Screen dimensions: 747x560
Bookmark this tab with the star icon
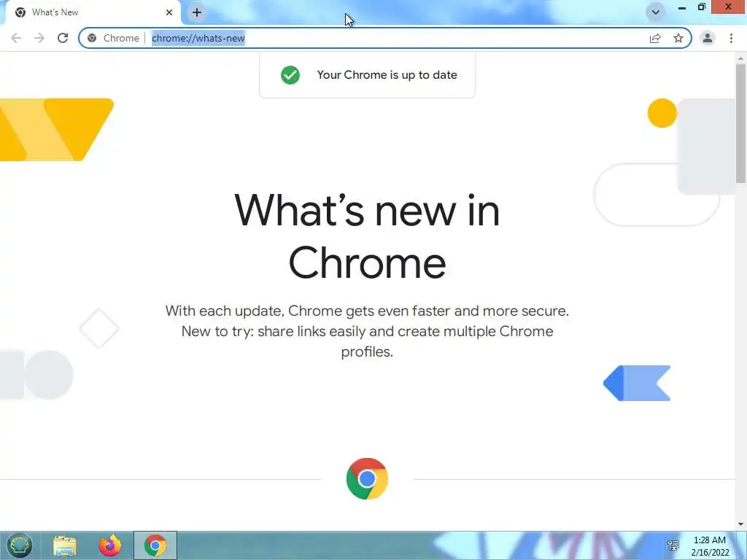[678, 38]
